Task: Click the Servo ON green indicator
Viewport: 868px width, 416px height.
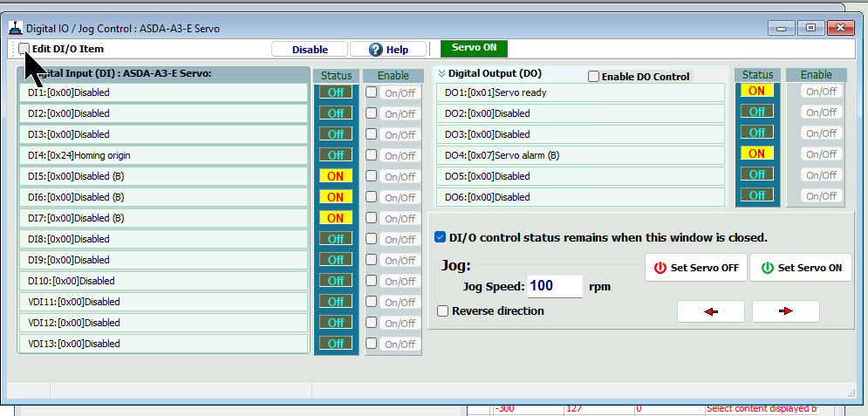Action: (474, 48)
